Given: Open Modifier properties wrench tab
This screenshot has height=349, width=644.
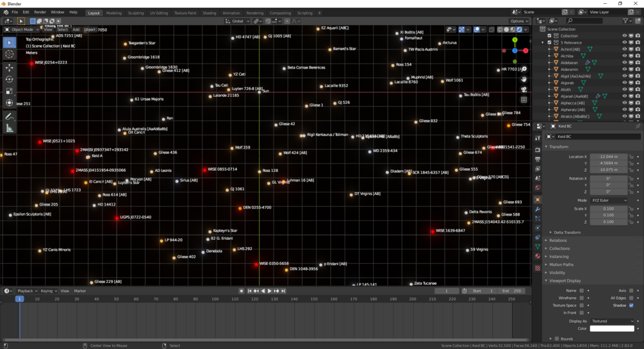Looking at the screenshot, I should tap(538, 209).
